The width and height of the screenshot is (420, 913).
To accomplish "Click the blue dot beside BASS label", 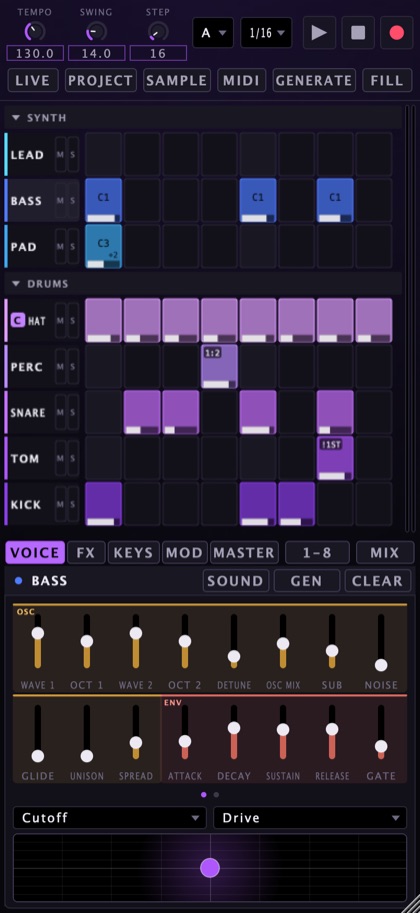I will point(19,581).
